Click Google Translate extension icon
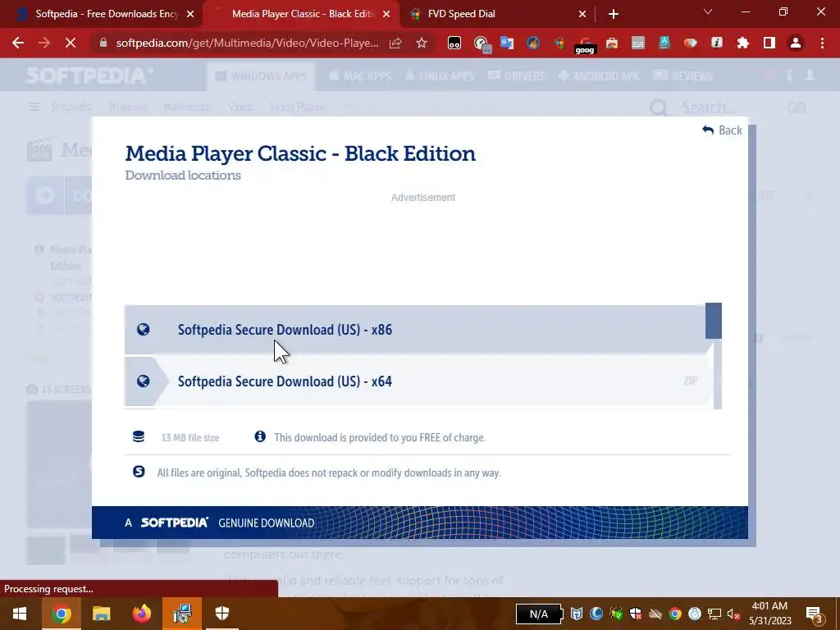The height and width of the screenshot is (630, 840). (x=507, y=43)
